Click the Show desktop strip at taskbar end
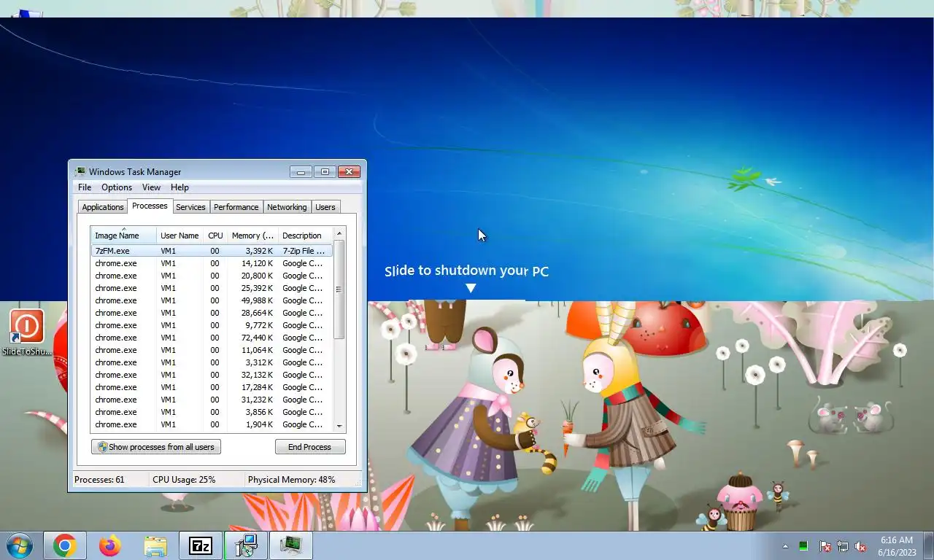The width and height of the screenshot is (934, 560). pyautogui.click(x=928, y=546)
